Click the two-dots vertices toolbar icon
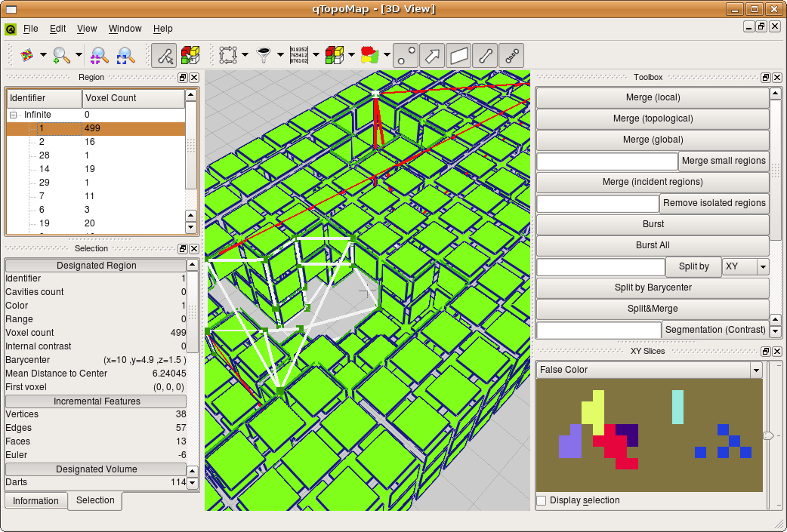 pyautogui.click(x=406, y=54)
